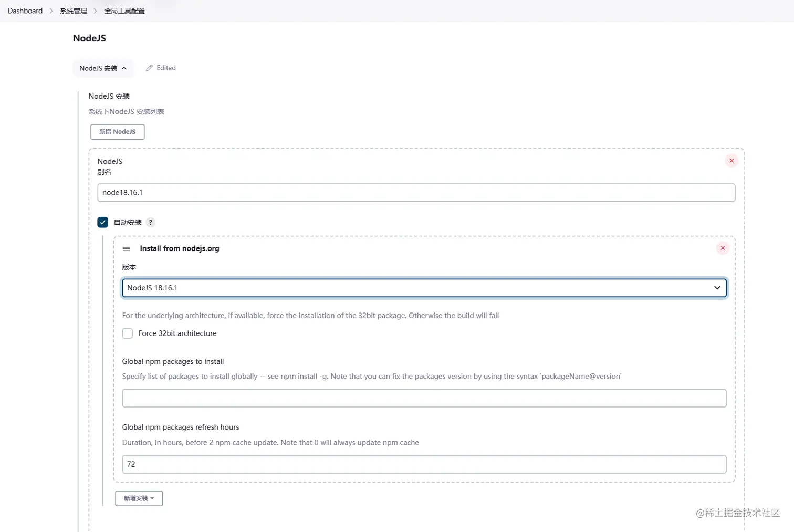794x532 pixels.
Task: Open help for 自动安装 option
Action: [x=151, y=222]
